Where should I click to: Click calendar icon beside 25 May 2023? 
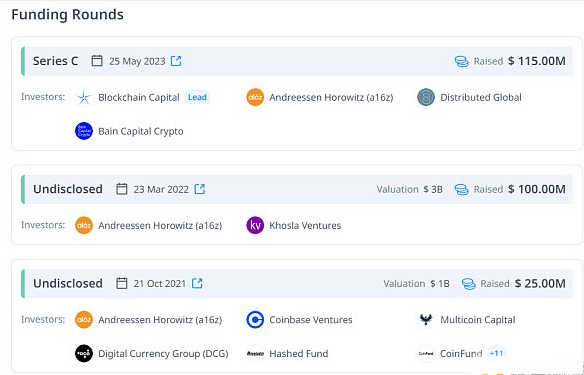click(x=97, y=61)
